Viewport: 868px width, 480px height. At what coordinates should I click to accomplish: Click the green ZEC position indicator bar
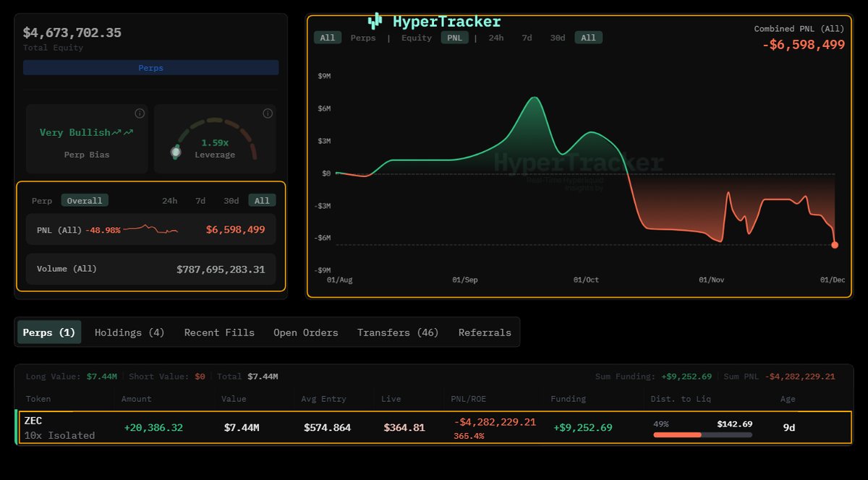[16, 427]
